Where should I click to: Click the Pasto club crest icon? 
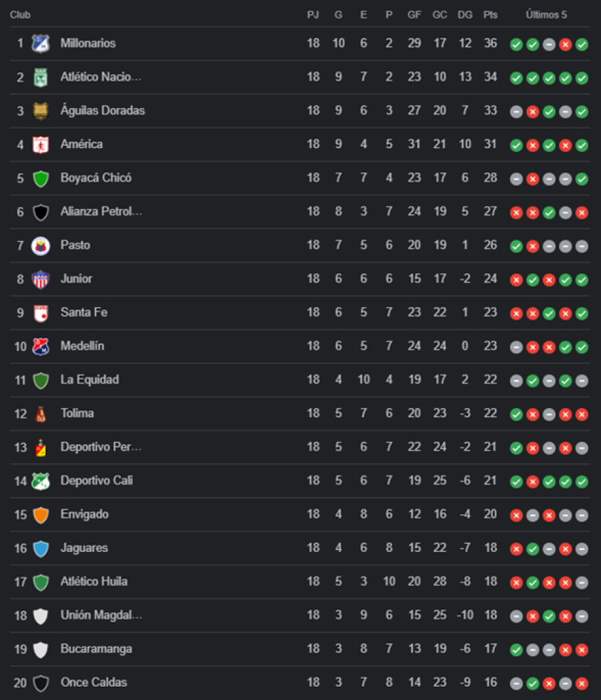click(41, 245)
